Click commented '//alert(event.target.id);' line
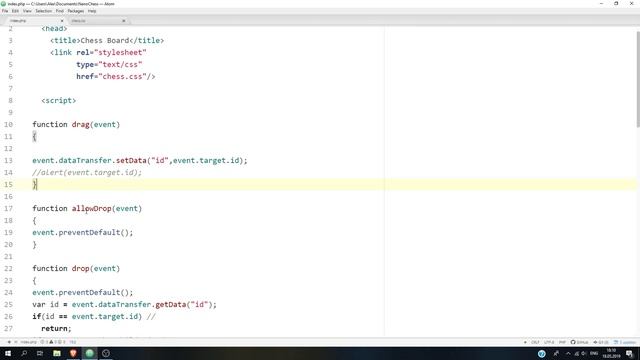This screenshot has height=360, width=640. [87, 173]
